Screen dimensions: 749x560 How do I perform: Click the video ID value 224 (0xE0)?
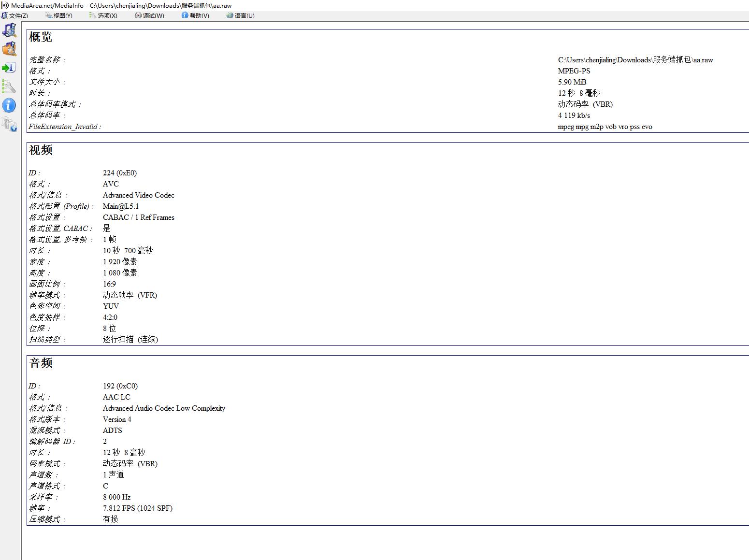tap(120, 173)
